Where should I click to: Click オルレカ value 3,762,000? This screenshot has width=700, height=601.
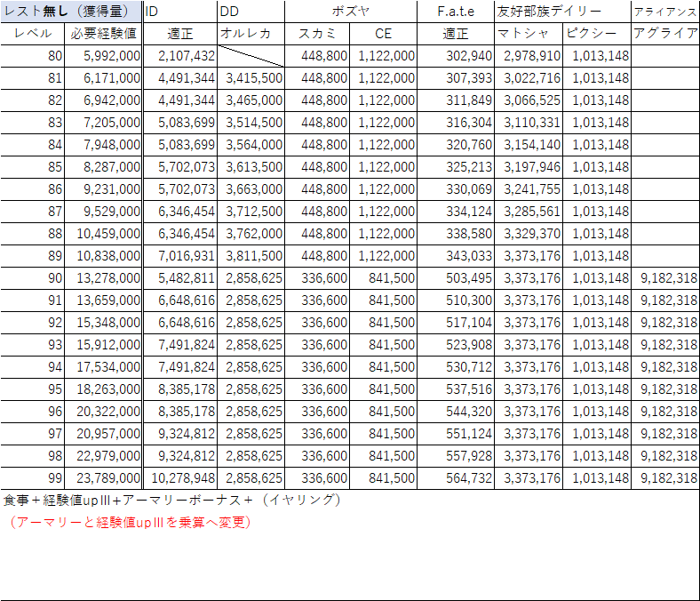point(251,234)
